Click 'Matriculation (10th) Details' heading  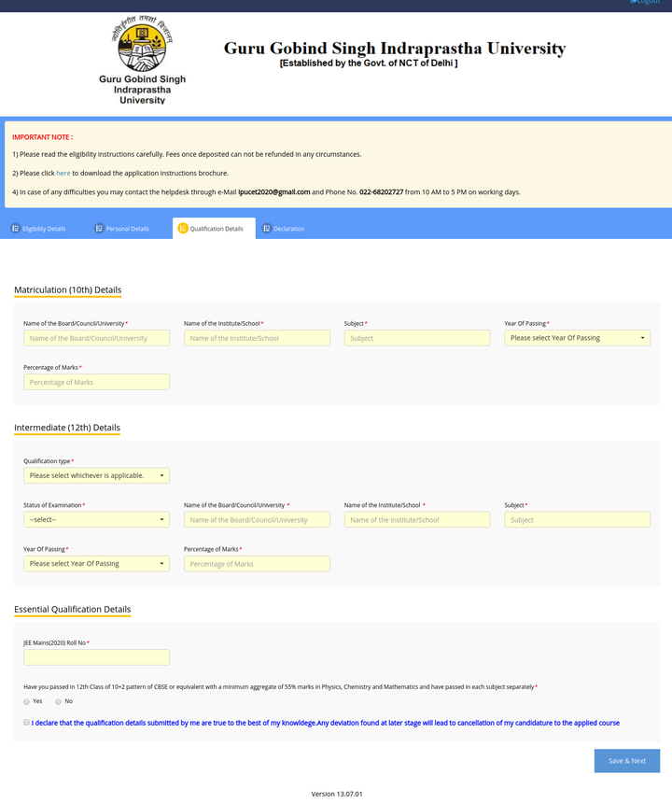coord(67,289)
